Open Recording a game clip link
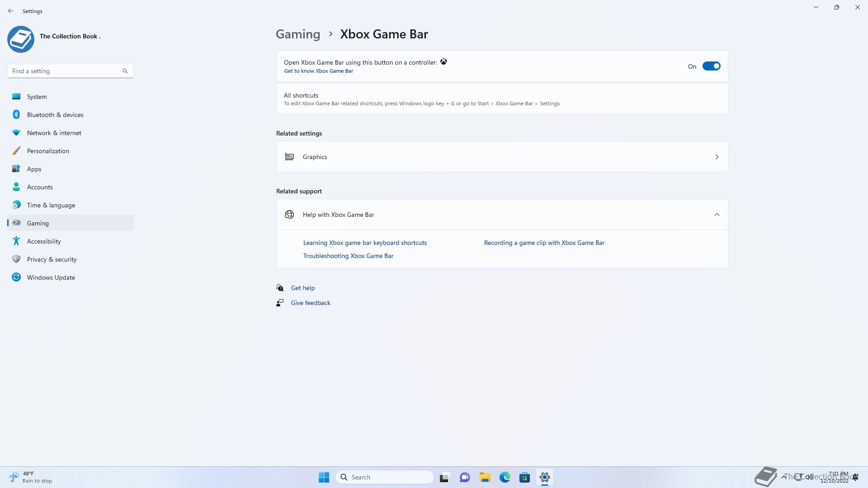This screenshot has height=488, width=868. [544, 243]
